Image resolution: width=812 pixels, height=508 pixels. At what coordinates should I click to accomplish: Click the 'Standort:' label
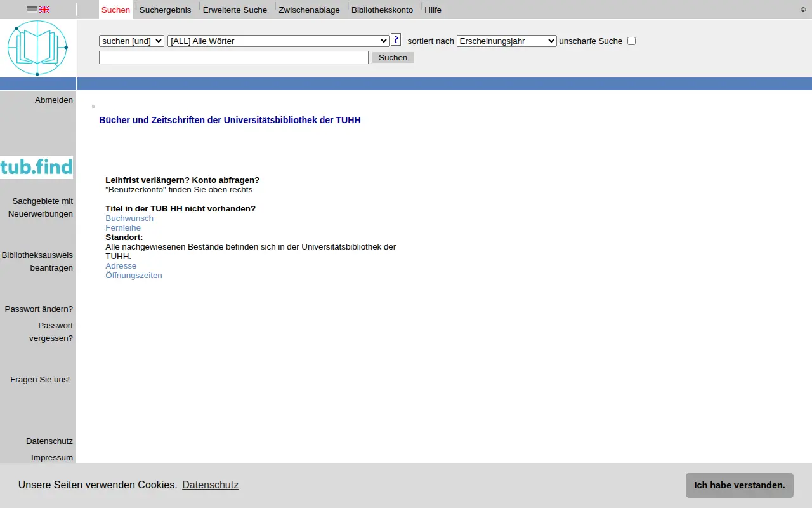[124, 237]
